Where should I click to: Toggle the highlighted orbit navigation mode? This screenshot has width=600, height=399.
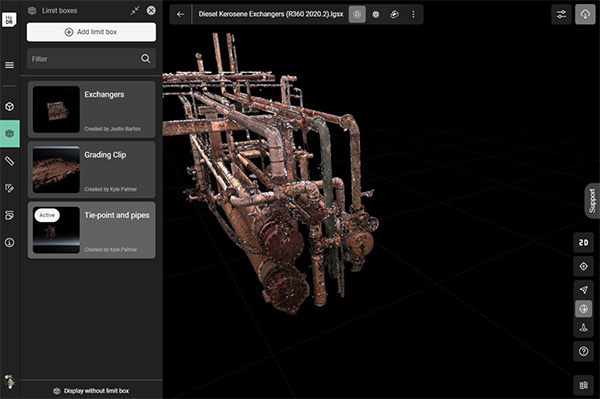(x=584, y=309)
